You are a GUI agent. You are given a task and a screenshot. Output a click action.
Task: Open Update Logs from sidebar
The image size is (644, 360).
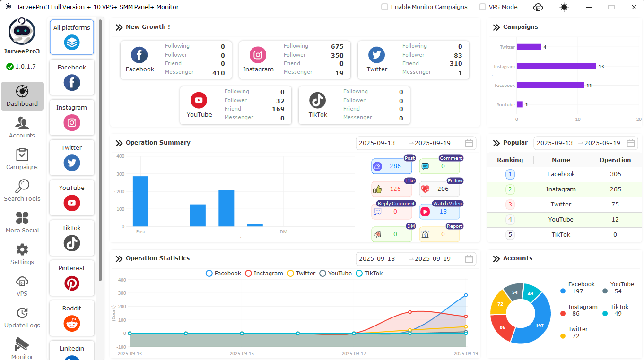(22, 317)
